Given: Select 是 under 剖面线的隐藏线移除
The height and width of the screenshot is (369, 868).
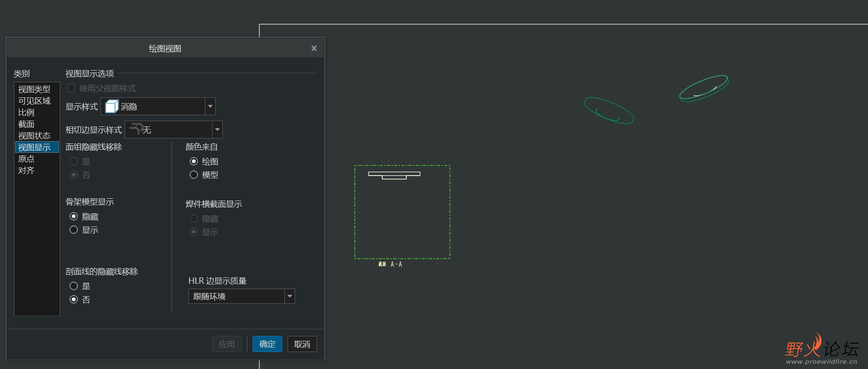Looking at the screenshot, I should point(74,286).
